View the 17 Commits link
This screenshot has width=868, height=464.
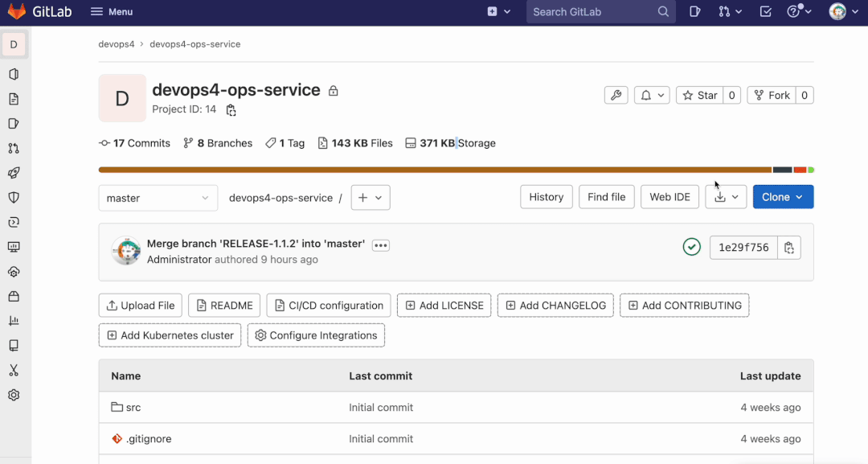pos(134,143)
